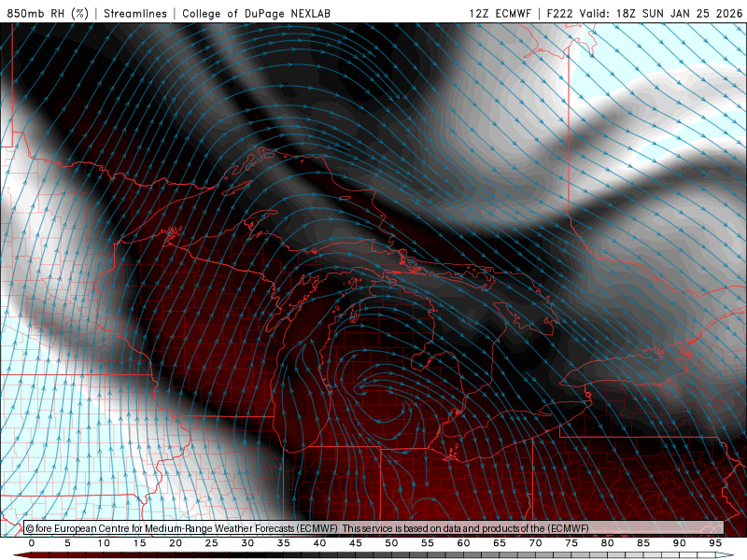The width and height of the screenshot is (747, 560).
Task: Select the "15" colorbar value label
Action: 139,543
